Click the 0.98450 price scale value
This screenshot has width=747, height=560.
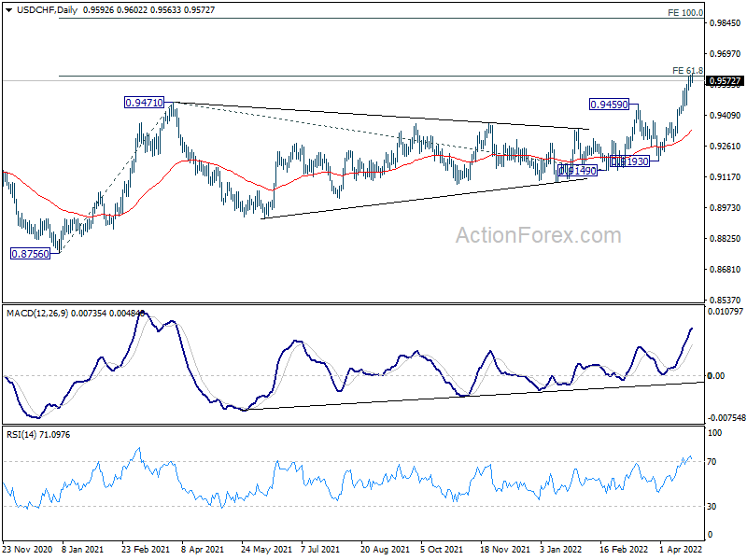(x=726, y=22)
